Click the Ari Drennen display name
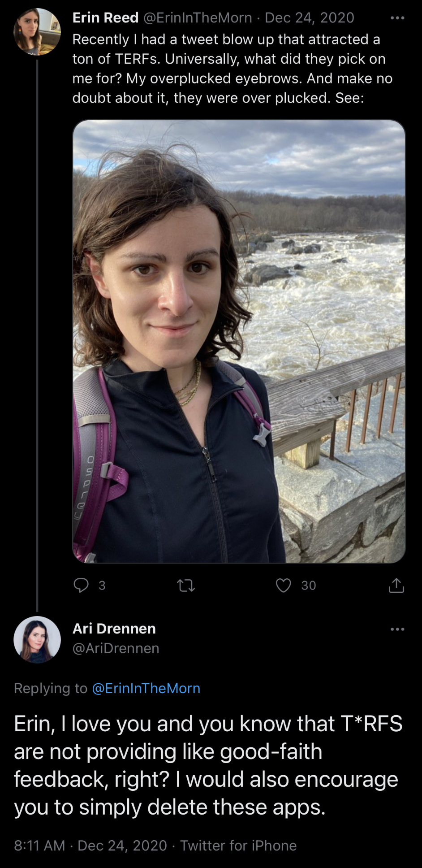 coord(114,629)
